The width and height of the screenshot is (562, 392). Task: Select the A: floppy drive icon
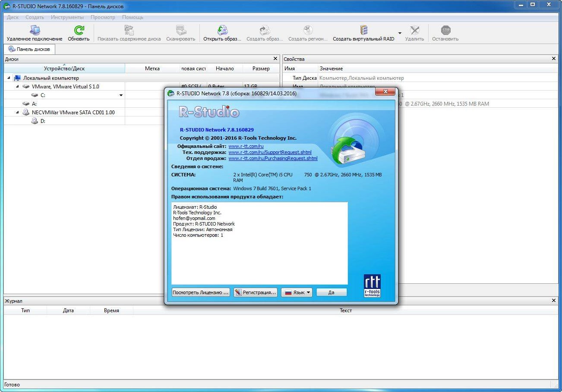pyautogui.click(x=26, y=103)
